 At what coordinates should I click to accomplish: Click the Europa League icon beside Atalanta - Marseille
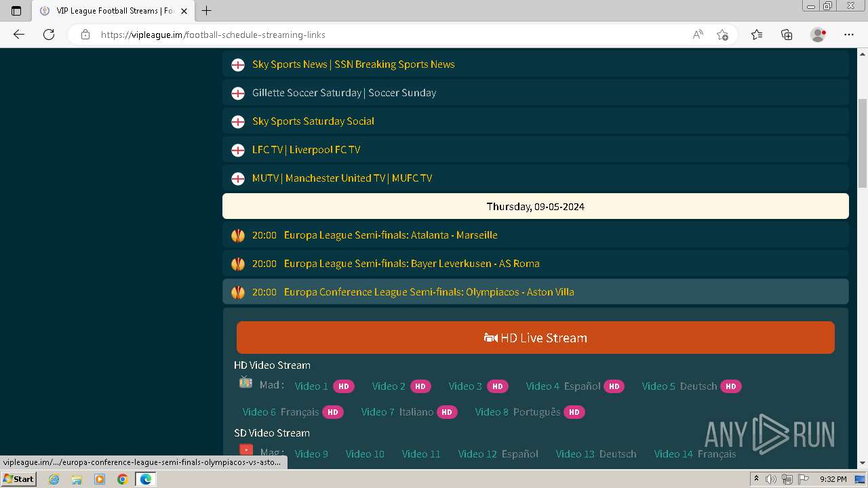[x=238, y=235]
